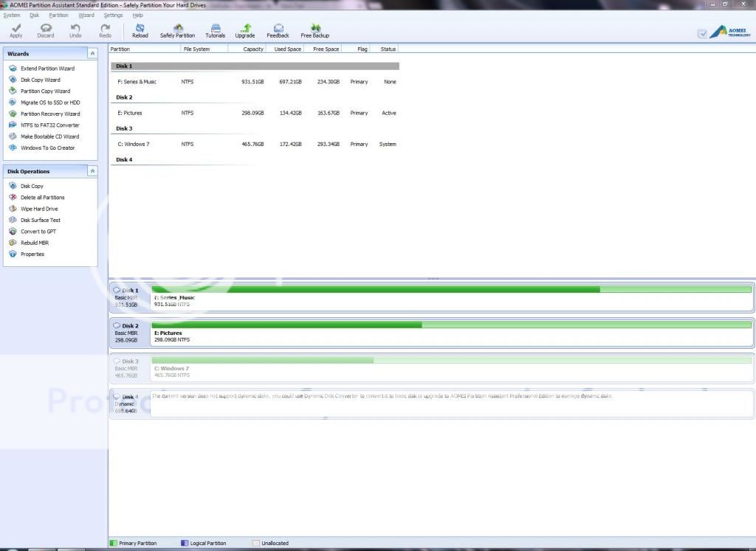Select the Disk 1 header row
This screenshot has width=756, height=551.
(x=255, y=66)
